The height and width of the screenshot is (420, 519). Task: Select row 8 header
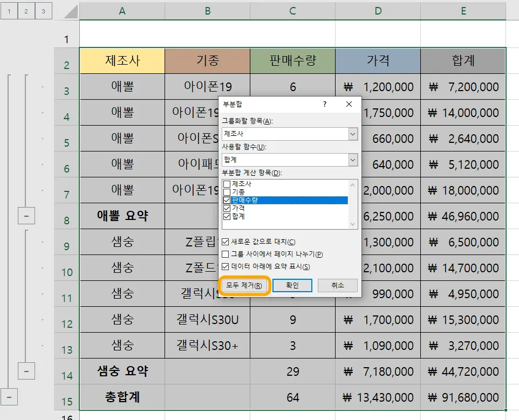66,216
